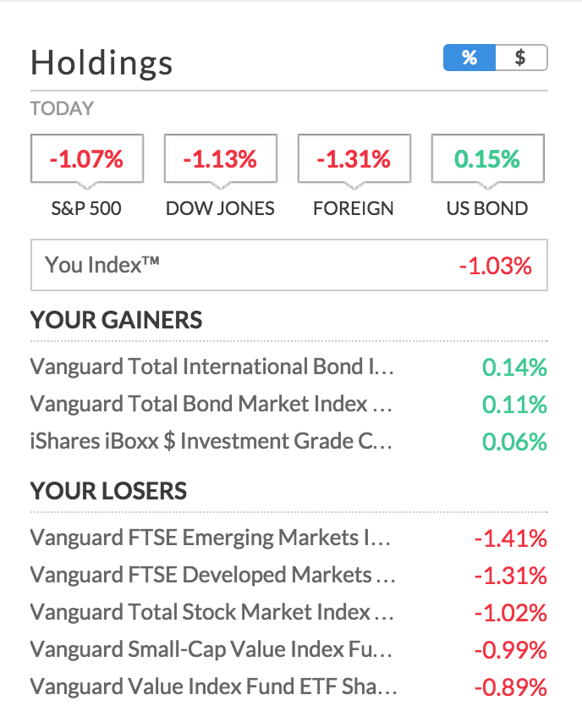Open Vanguard Total International Bond holding

tap(211, 367)
